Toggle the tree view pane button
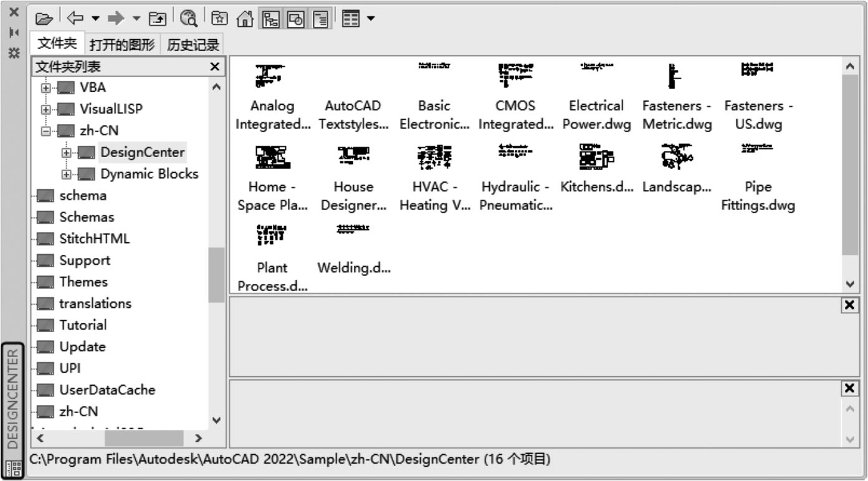 click(x=270, y=18)
